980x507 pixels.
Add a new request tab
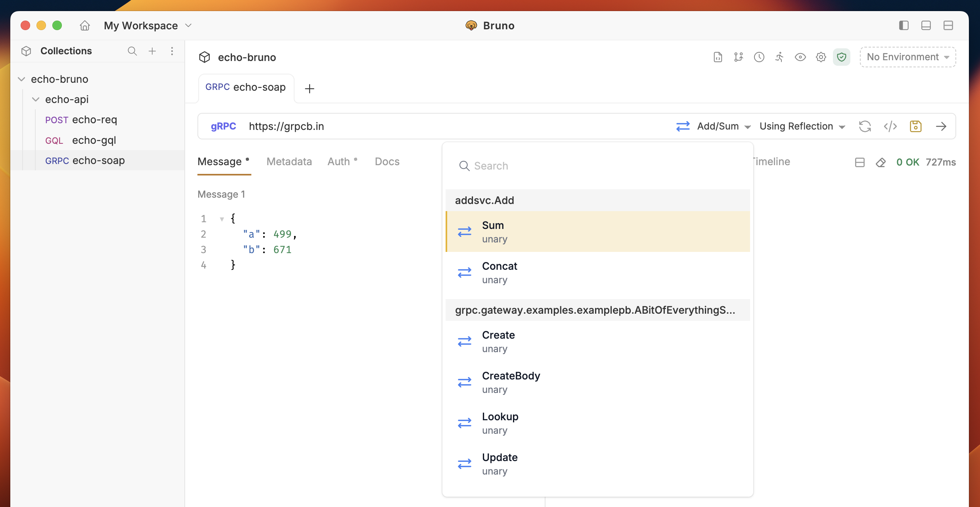(x=309, y=88)
